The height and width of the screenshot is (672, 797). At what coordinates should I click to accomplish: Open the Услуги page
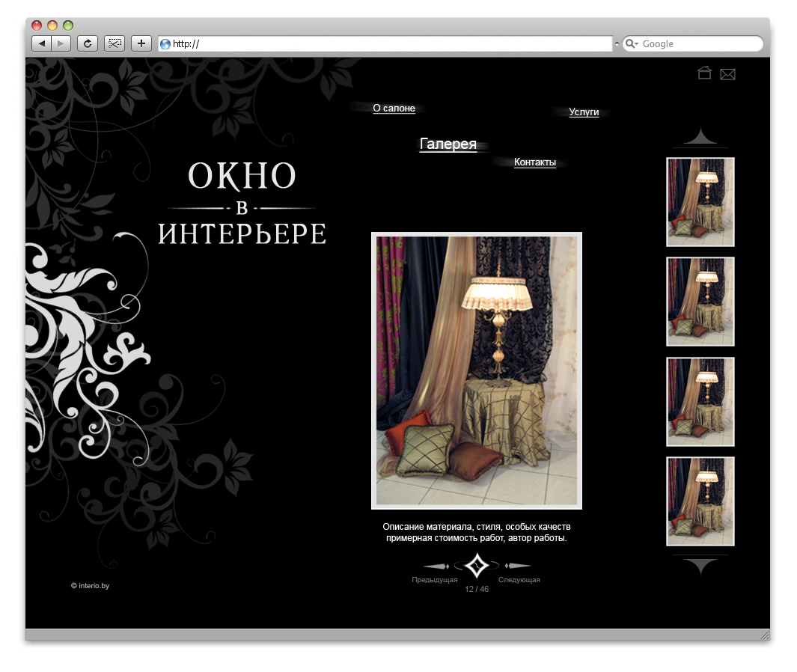pos(583,112)
